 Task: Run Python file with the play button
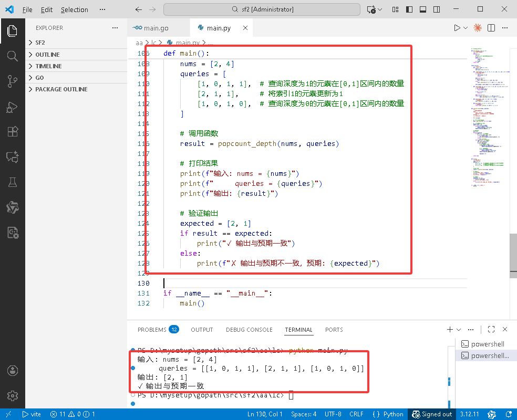click(457, 28)
